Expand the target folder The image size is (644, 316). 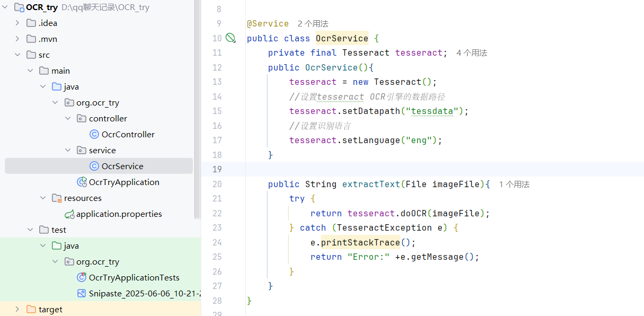point(17,309)
